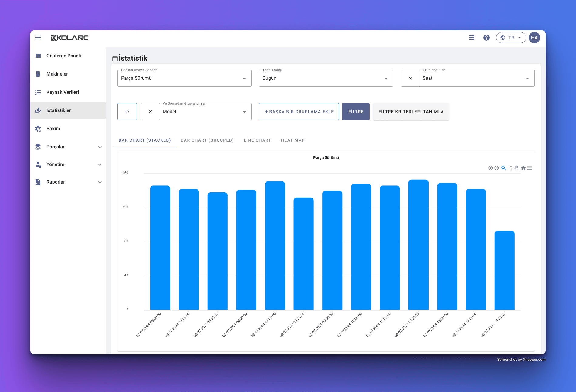
Task: Open the apps grid icon in header
Action: pos(472,38)
